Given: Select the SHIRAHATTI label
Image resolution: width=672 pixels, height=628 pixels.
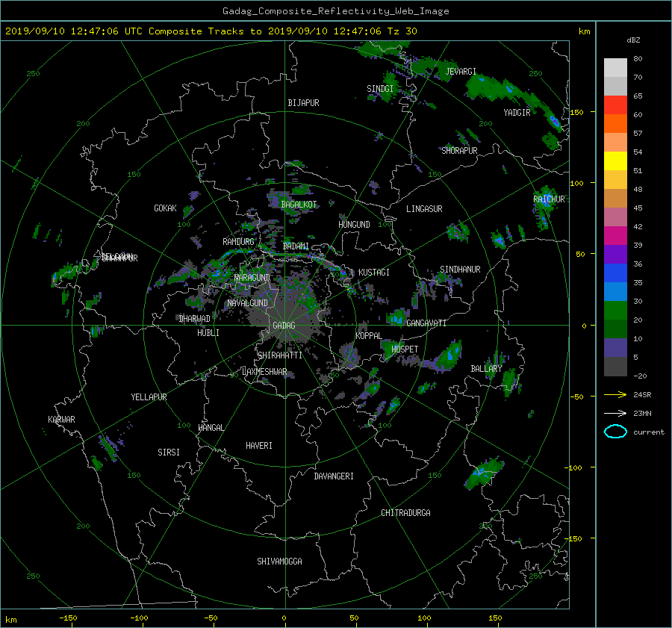Looking at the screenshot, I should [280, 355].
